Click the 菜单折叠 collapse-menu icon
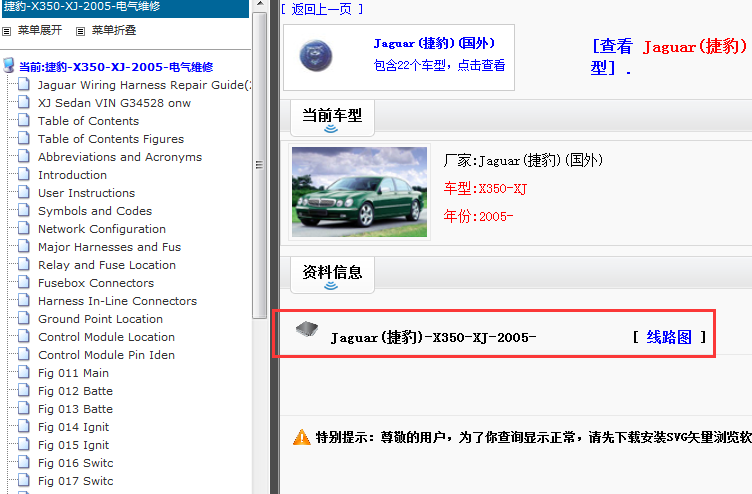The image size is (752, 494). coord(81,31)
